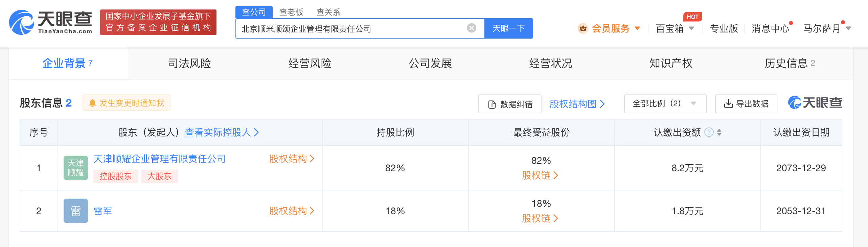Click the 数据纠错 report button

click(x=510, y=104)
